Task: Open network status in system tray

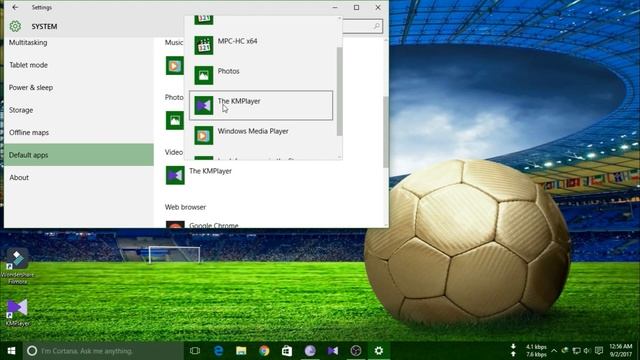Action: [576, 351]
